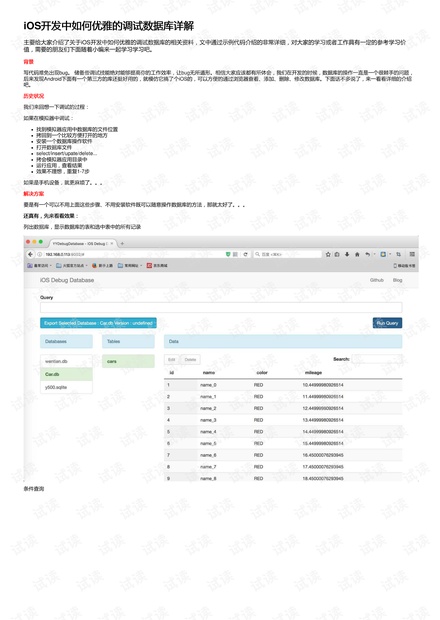
Task: Toggle reader view icon in address bar
Action: 236,254
